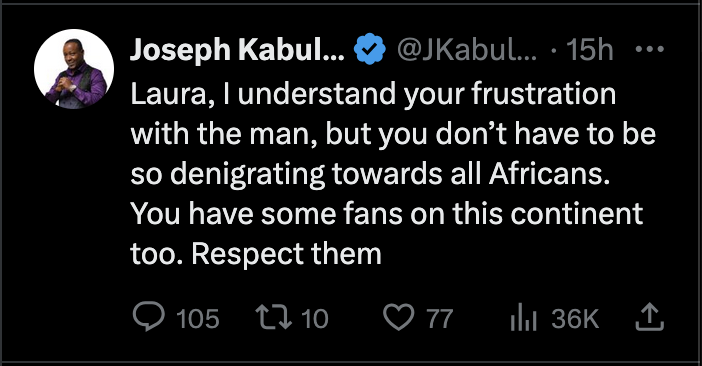This screenshot has height=366, width=702.
Task: Click the blue verified checkmark badge
Action: point(370,49)
